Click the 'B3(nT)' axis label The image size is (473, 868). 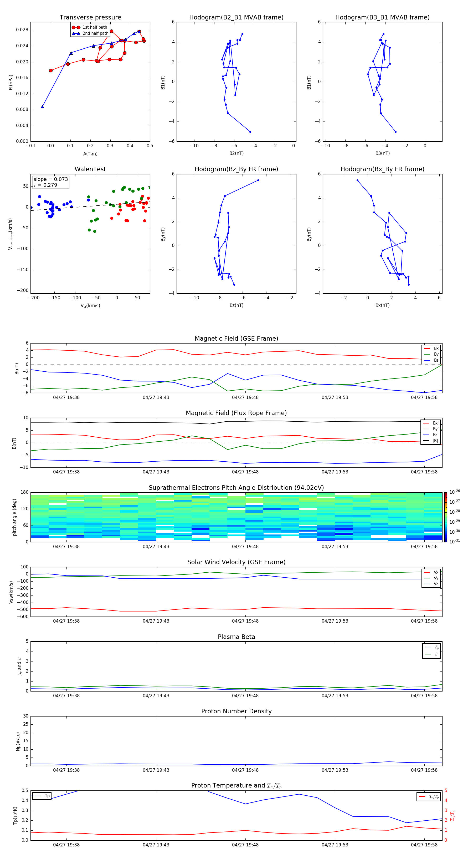point(382,153)
